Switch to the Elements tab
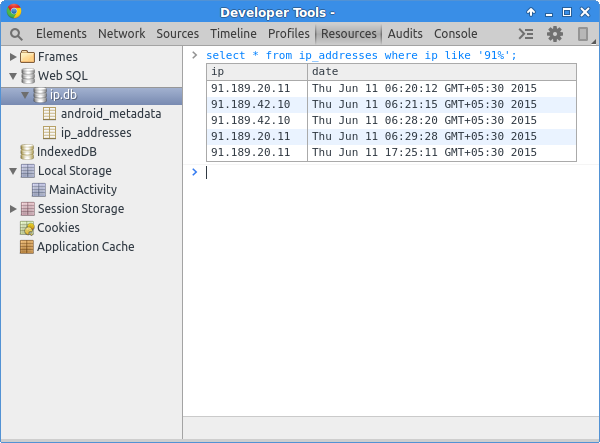This screenshot has height=443, width=600. (x=61, y=34)
